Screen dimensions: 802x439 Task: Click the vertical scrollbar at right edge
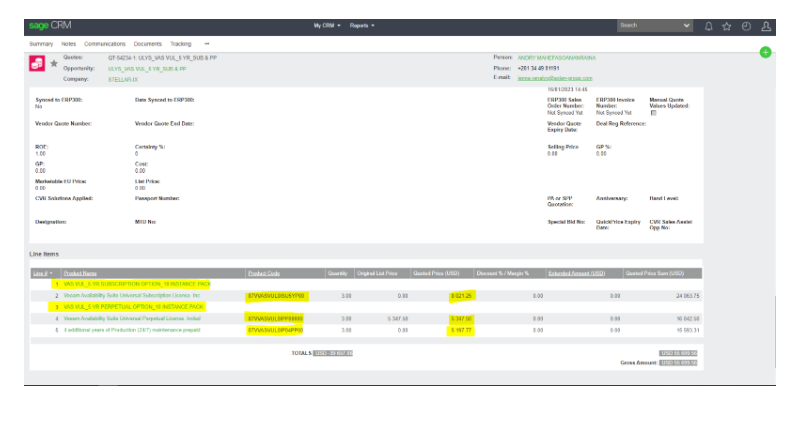pyautogui.click(x=775, y=332)
